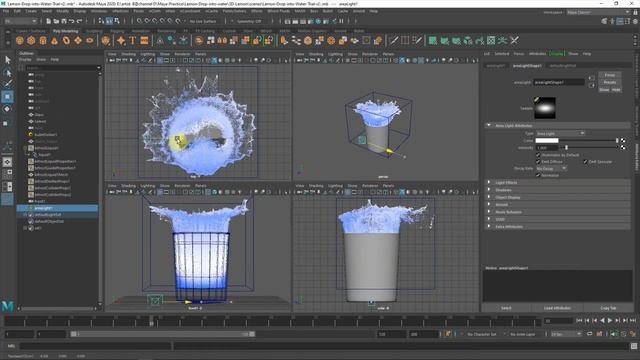The width and height of the screenshot is (640, 360).
Task: Create a polygon torus from the shelf
Action: [x=66, y=40]
